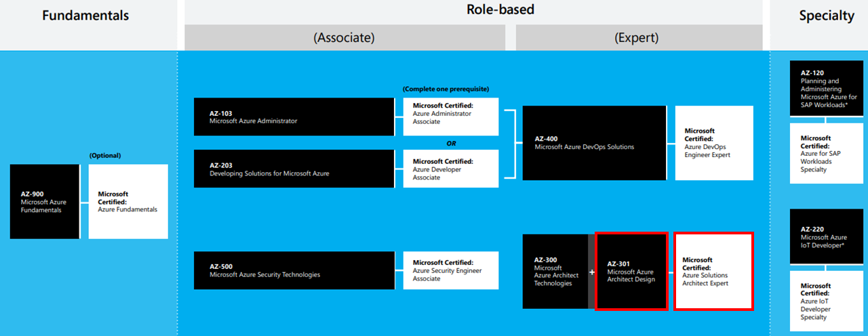Click the Specialty column header
The width and height of the screenshot is (868, 336).
[827, 16]
